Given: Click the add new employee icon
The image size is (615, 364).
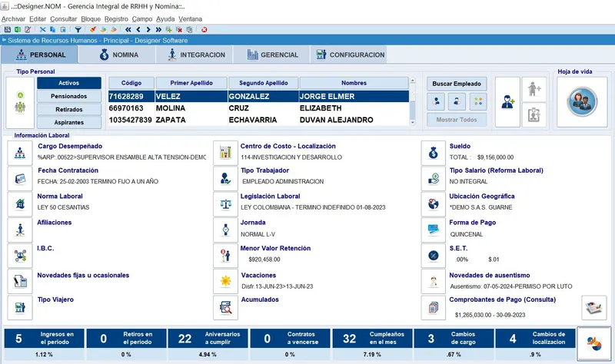Looking at the screenshot, I should [x=507, y=102].
